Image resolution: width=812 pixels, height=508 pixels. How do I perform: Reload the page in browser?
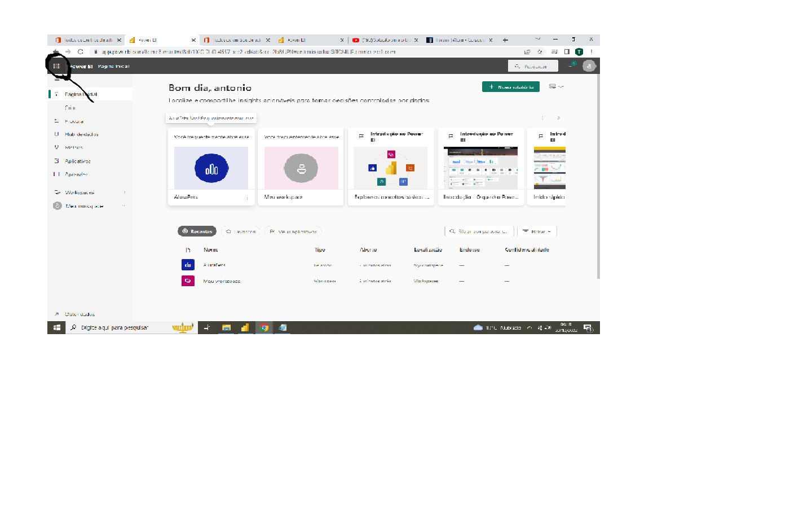click(80, 51)
